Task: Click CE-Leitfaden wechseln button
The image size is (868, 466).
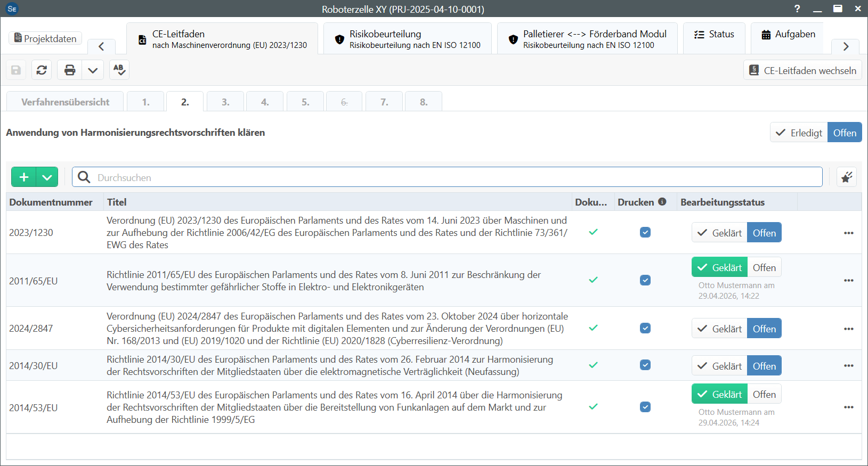Action: tap(802, 70)
